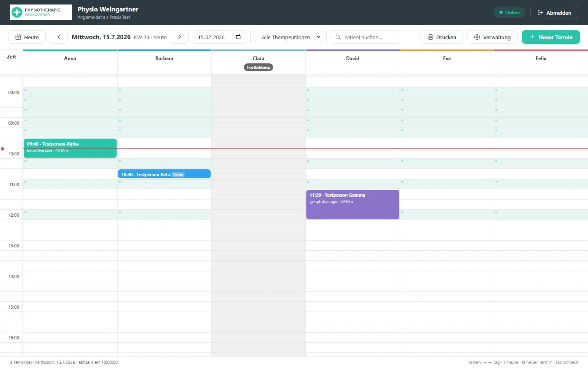
Task: Jump to Heute
Action: [x=27, y=37]
